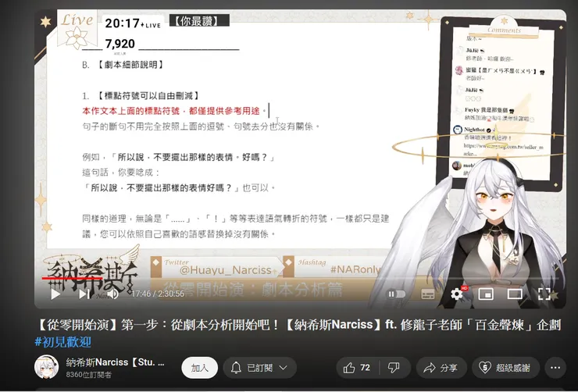Screen dimensions: 578x392
Task: Click the red line 本作文本上面的標點符號
Action: point(175,111)
